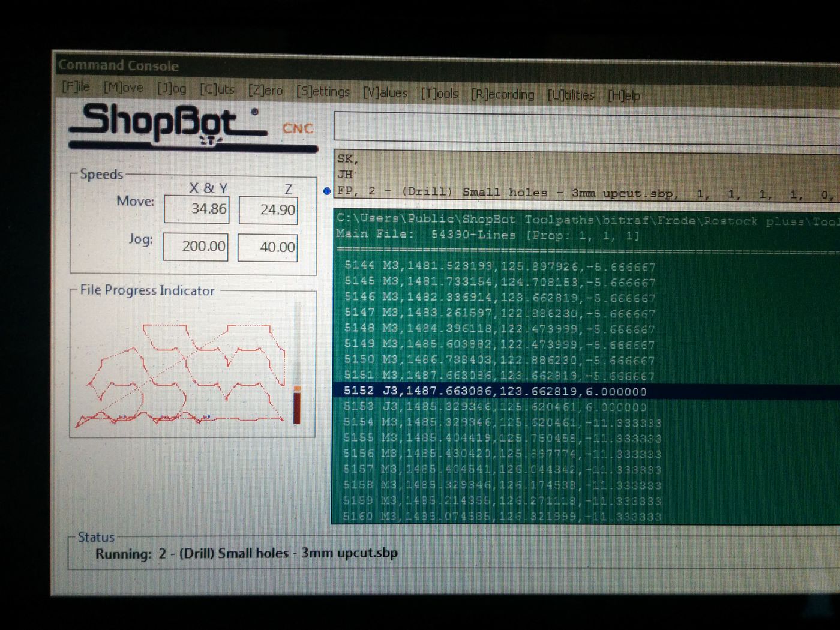Click the Jog Z field showing 40.00

point(268,247)
